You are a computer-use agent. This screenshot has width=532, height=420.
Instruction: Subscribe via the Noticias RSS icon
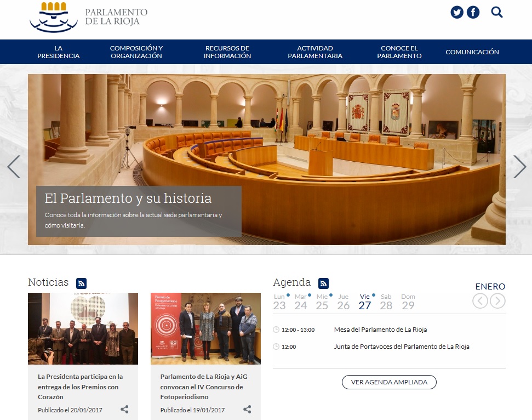81,283
